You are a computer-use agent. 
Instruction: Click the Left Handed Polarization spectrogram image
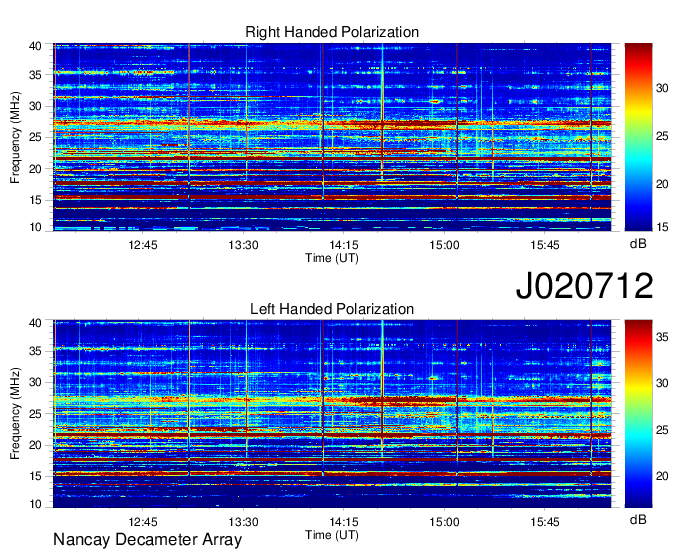[x=332, y=414]
